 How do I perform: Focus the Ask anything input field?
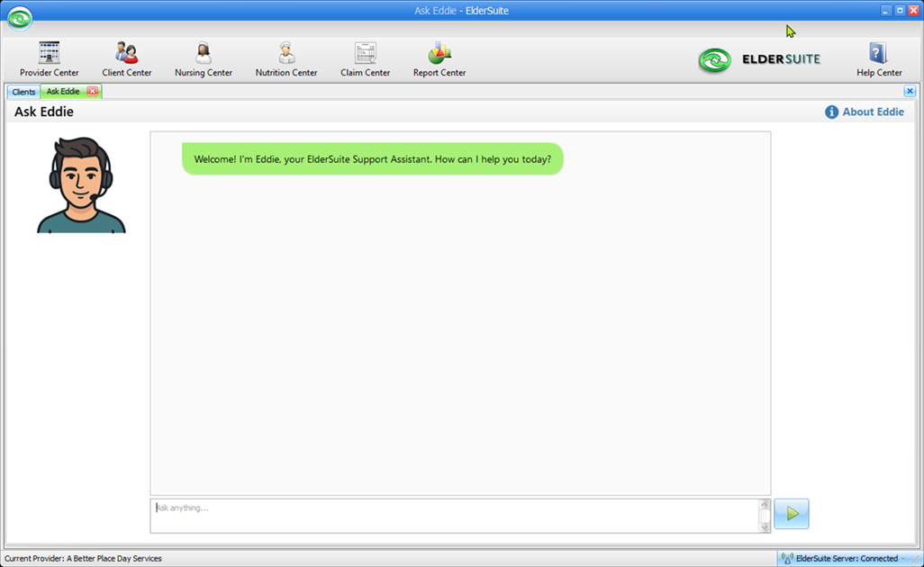click(455, 516)
